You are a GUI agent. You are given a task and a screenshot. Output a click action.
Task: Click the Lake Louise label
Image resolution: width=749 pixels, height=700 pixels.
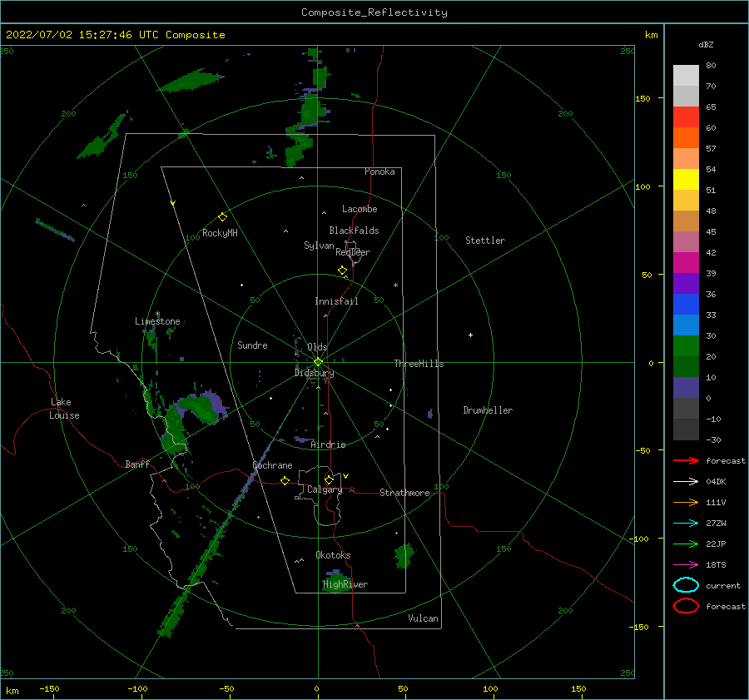pos(64,409)
